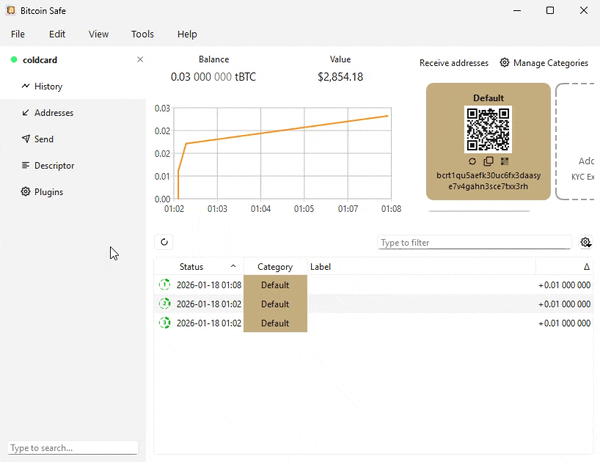Image resolution: width=600 pixels, height=462 pixels.
Task: Copy the Default receive address
Action: coord(488,161)
